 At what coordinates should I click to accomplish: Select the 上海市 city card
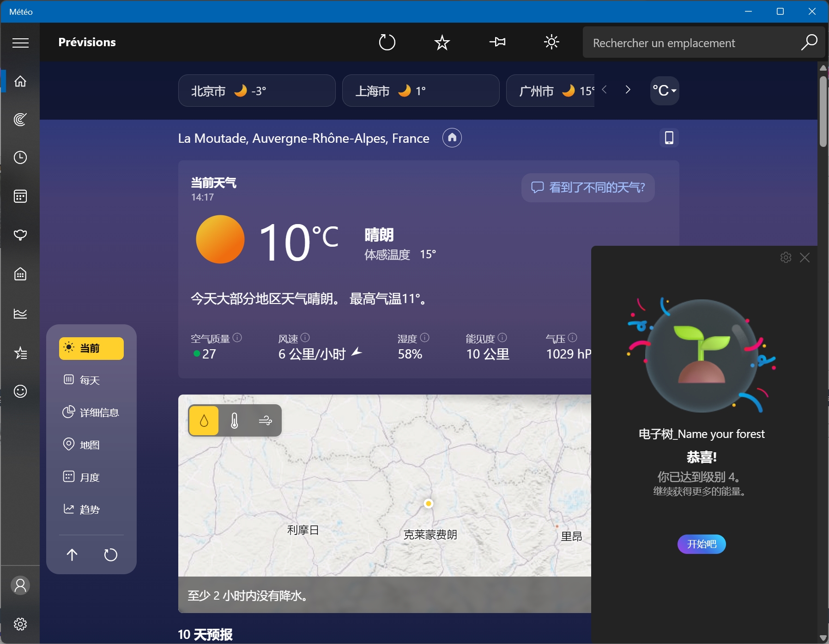click(421, 91)
